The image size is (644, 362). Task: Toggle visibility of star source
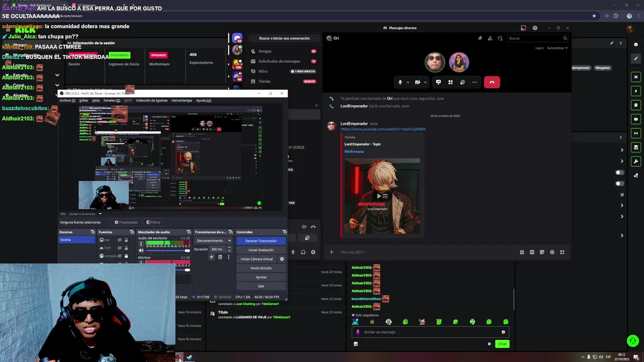tap(120, 240)
